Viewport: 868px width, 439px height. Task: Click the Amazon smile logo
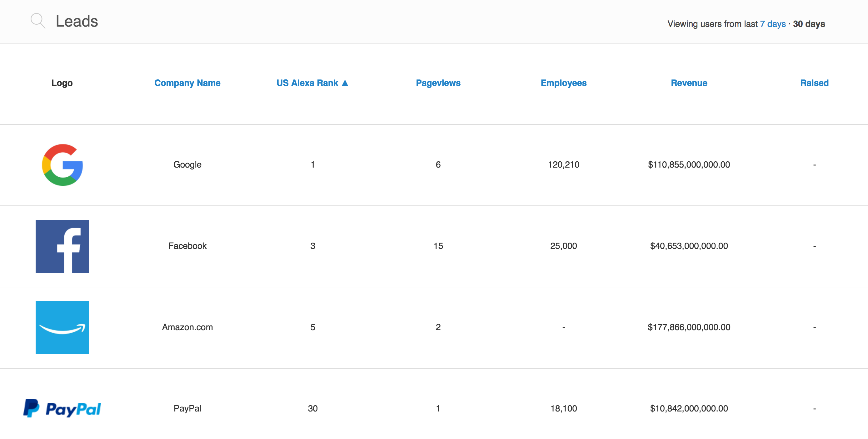tap(62, 327)
